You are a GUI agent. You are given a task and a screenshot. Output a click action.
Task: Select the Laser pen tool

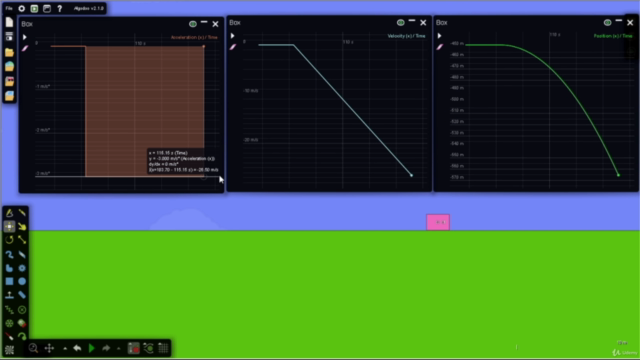coord(9,336)
